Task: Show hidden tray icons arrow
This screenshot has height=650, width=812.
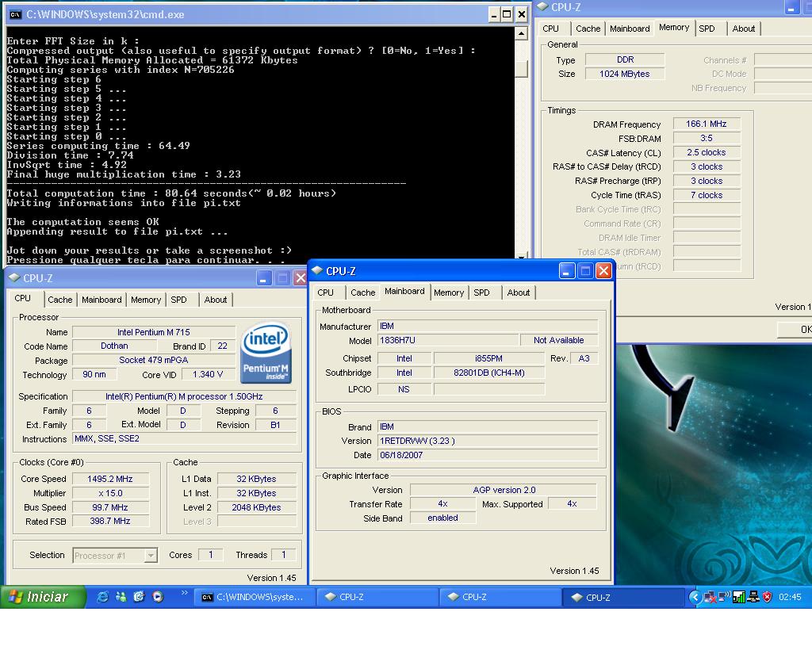Action: click(x=695, y=597)
